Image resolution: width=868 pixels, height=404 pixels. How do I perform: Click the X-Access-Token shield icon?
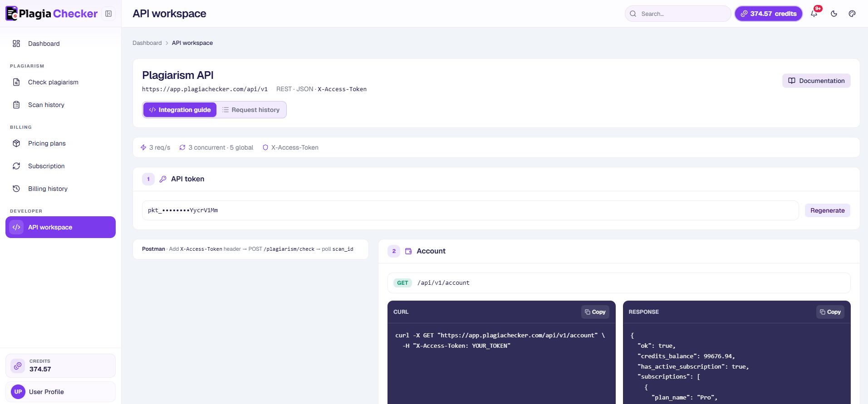click(x=265, y=147)
